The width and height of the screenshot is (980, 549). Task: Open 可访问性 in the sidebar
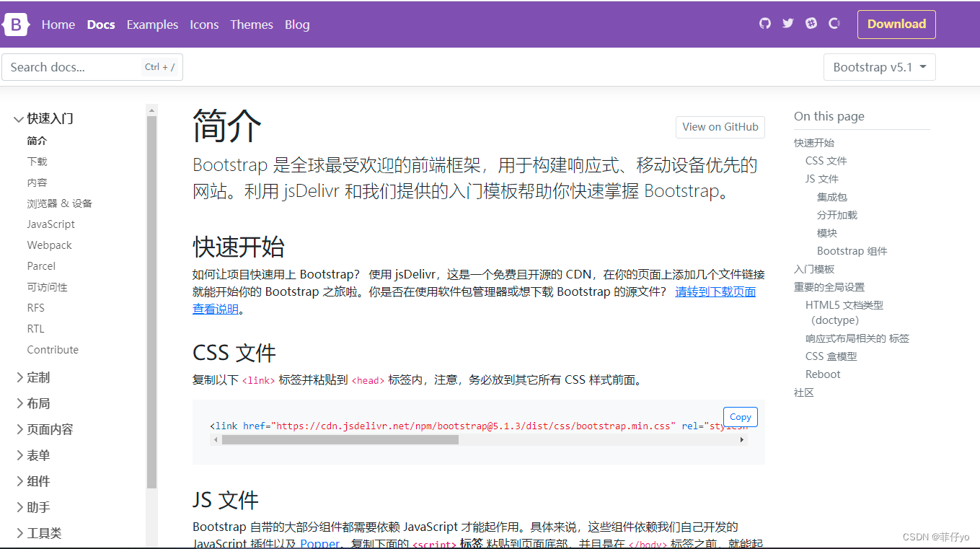[48, 287]
